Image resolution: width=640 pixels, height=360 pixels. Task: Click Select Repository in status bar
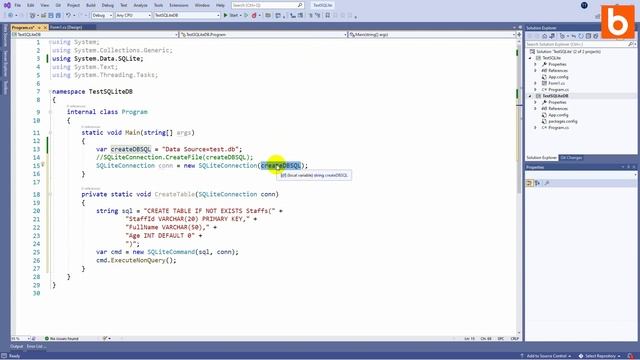[600, 356]
